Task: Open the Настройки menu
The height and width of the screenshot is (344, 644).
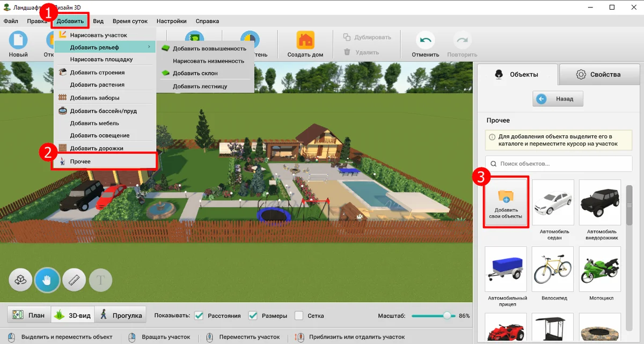Action: tap(171, 21)
